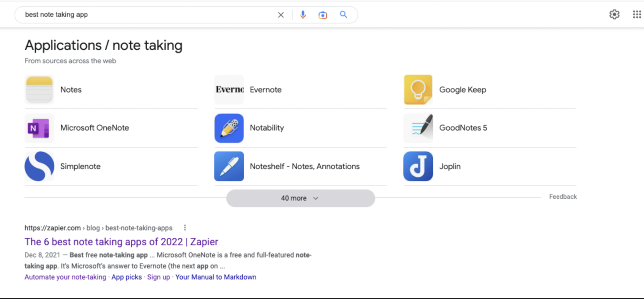The height and width of the screenshot is (299, 644).
Task: Open 'The 6 best note taking apps of 2022 | Zapier'
Action: click(121, 241)
